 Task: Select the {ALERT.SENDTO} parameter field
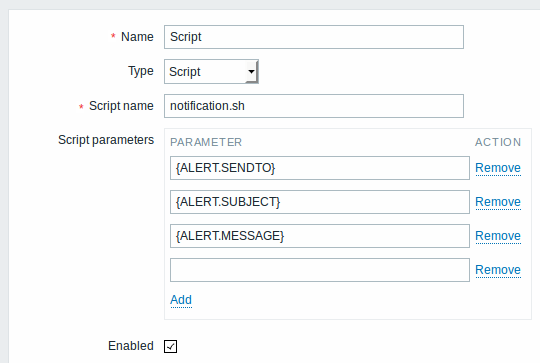[x=320, y=168]
